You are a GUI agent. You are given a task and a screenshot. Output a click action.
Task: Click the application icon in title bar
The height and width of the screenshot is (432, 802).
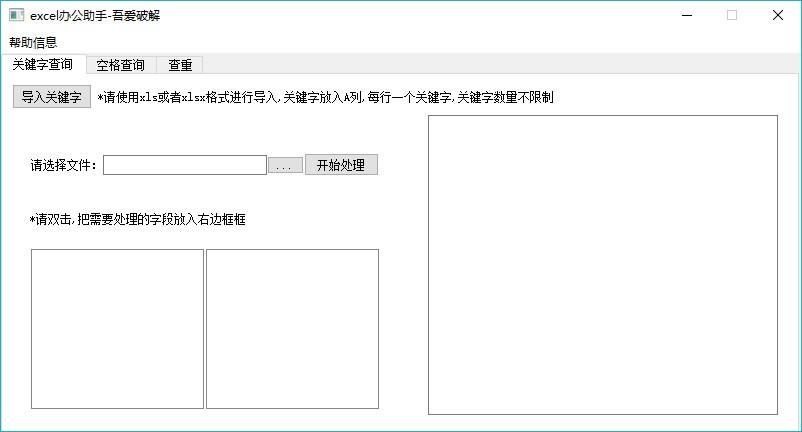(16, 15)
